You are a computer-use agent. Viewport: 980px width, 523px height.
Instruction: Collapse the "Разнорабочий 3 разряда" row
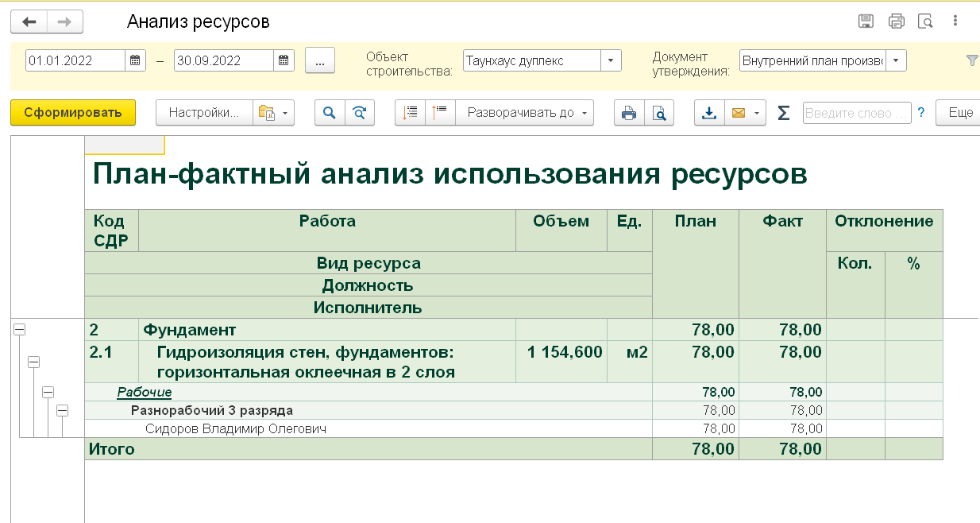point(62,411)
